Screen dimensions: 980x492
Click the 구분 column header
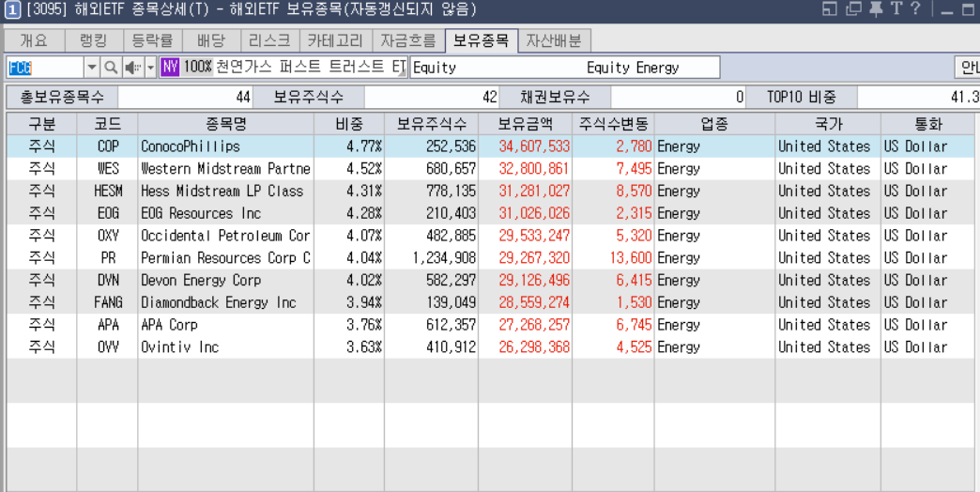pyautogui.click(x=41, y=124)
